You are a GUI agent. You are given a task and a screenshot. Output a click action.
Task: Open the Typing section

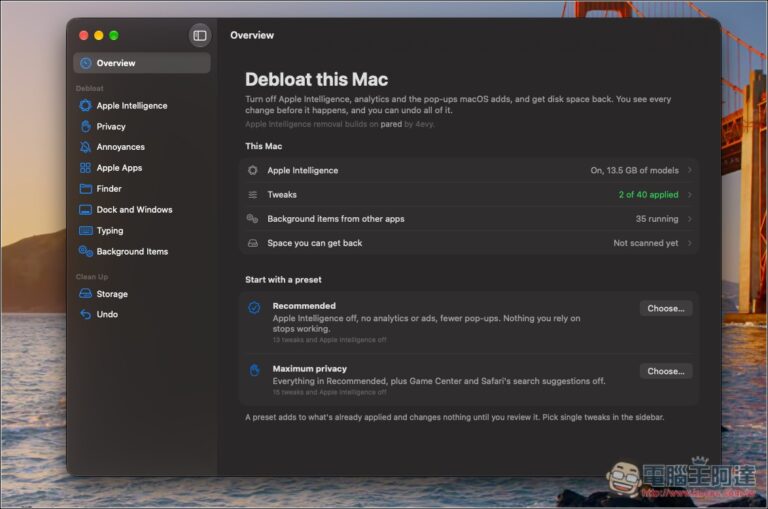110,231
